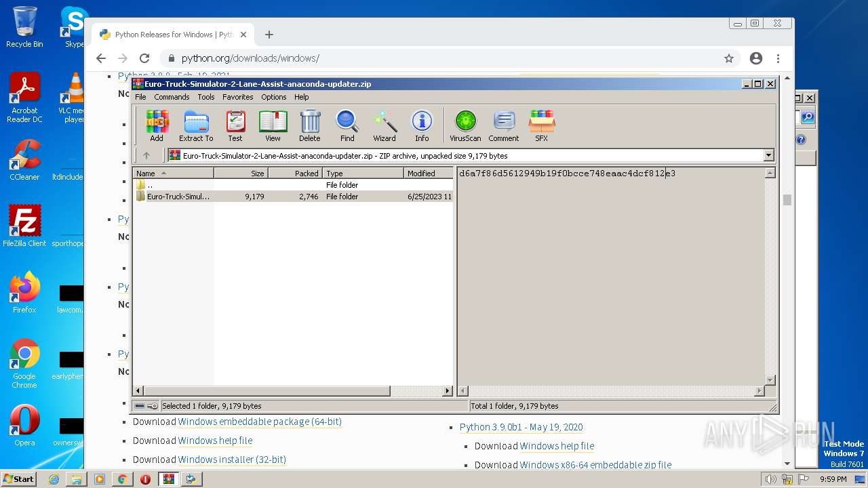Click the Info toolbar icon
Image resolution: width=868 pixels, height=488 pixels.
pos(422,126)
